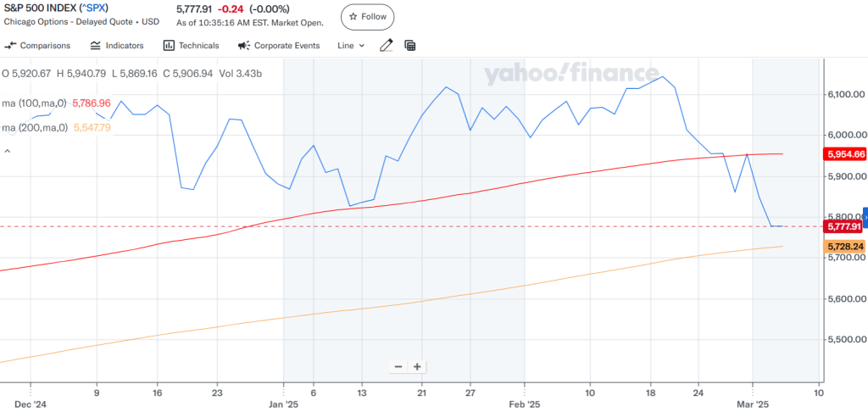Click the star Follow button
Screen dimensions: 868x412
click(367, 16)
